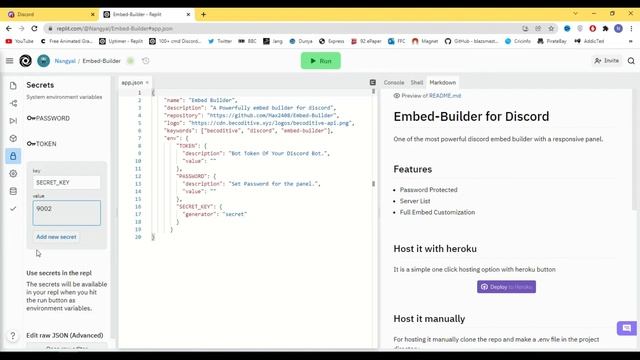
Task: Open version history clock icon
Action: 146,61
